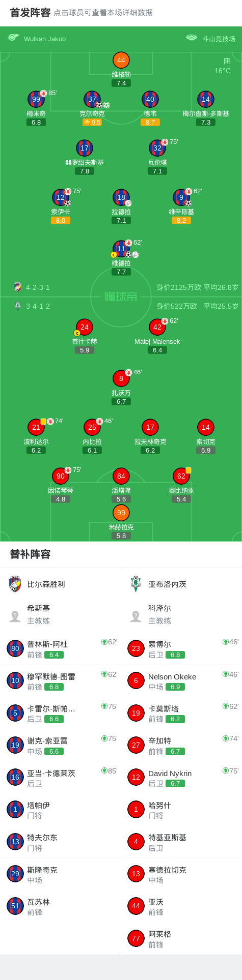Open 亚布洛内茨 team crest
242x980 pixels.
(x=136, y=584)
